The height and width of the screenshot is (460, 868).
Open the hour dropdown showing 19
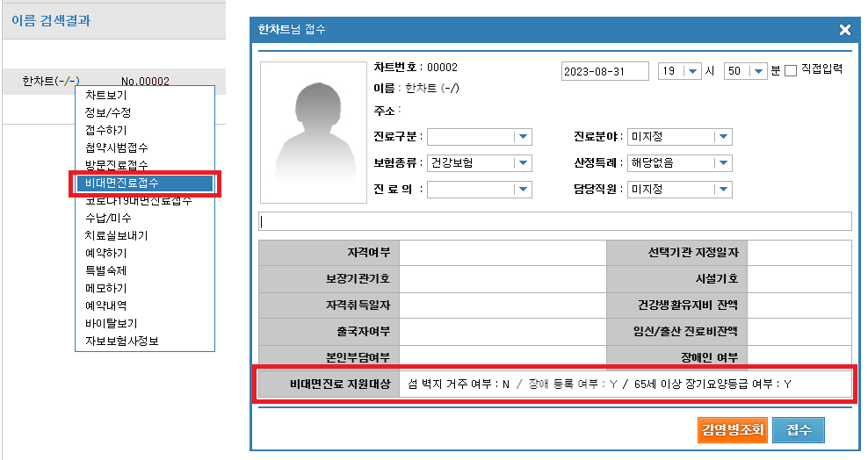[x=691, y=71]
